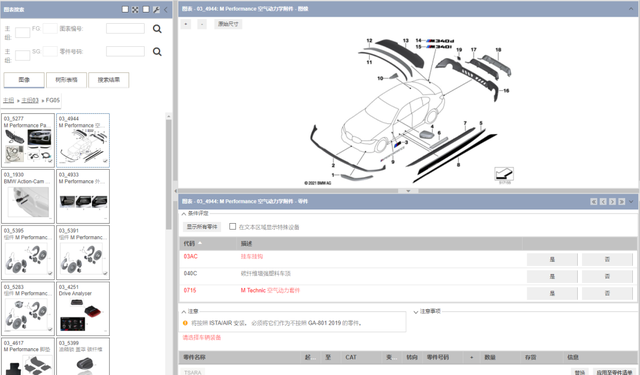
Task: Click the part number search magnifier icon
Action: [x=157, y=52]
